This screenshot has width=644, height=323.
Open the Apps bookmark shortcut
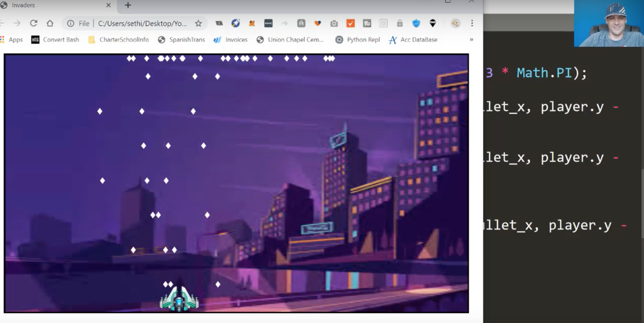(x=12, y=40)
